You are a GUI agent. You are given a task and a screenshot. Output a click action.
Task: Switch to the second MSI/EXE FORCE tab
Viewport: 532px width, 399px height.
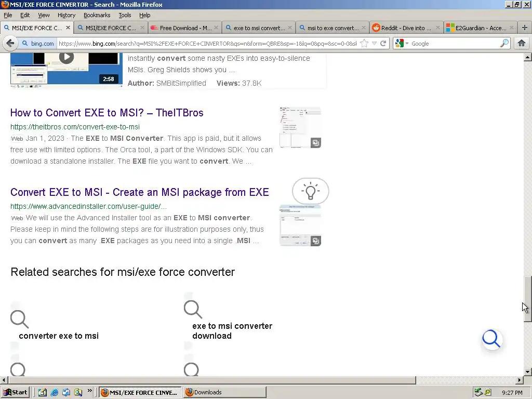pyautogui.click(x=111, y=28)
